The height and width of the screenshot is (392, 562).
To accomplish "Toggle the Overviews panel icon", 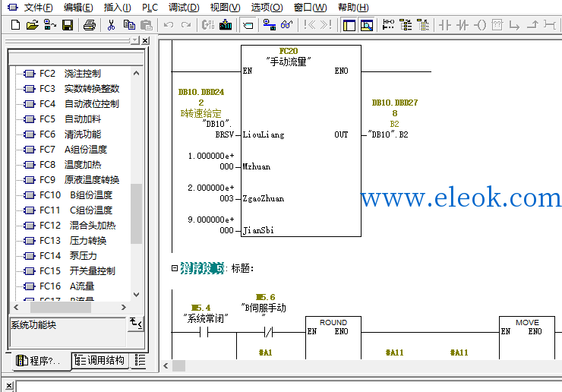I will coord(349,25).
